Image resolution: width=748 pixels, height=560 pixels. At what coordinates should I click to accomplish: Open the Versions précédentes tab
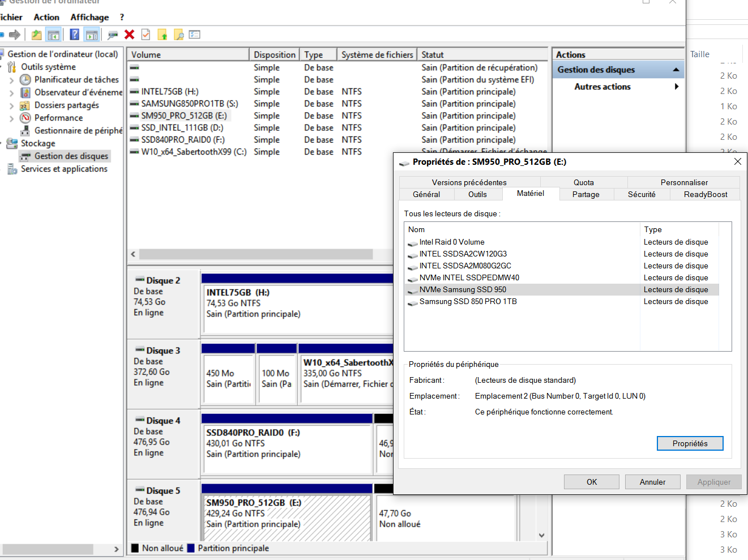(469, 182)
